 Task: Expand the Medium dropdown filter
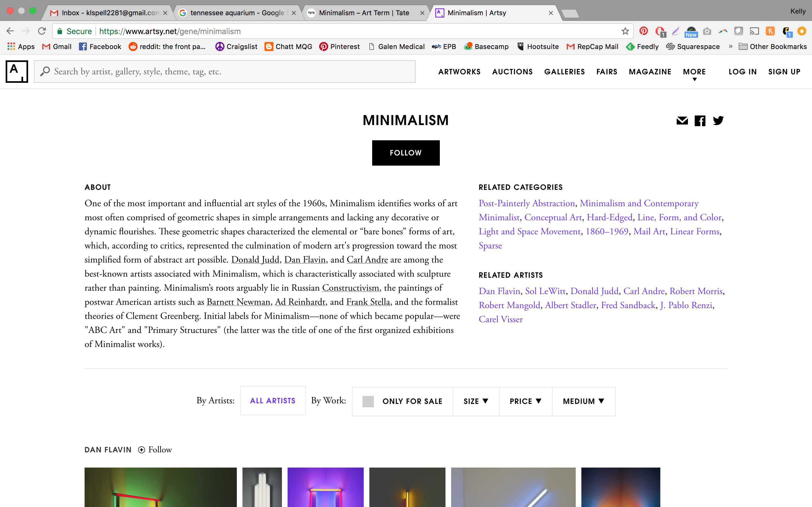click(584, 401)
